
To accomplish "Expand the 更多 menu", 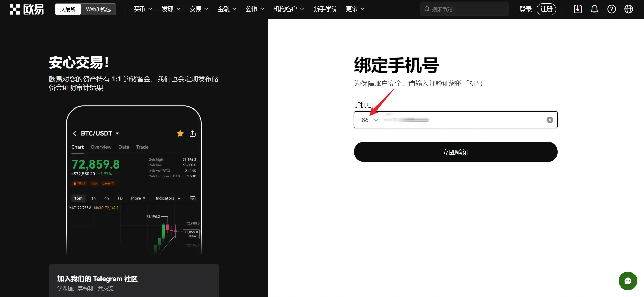I will tap(355, 9).
